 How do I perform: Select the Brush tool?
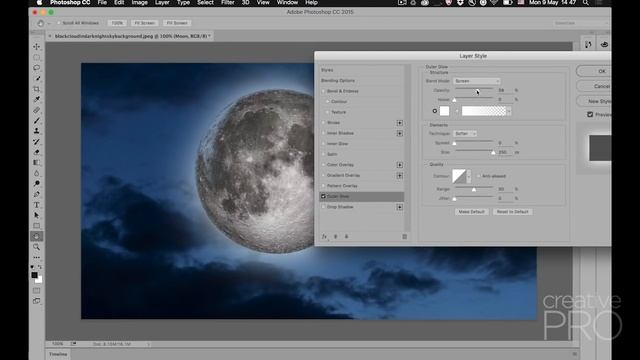37,120
